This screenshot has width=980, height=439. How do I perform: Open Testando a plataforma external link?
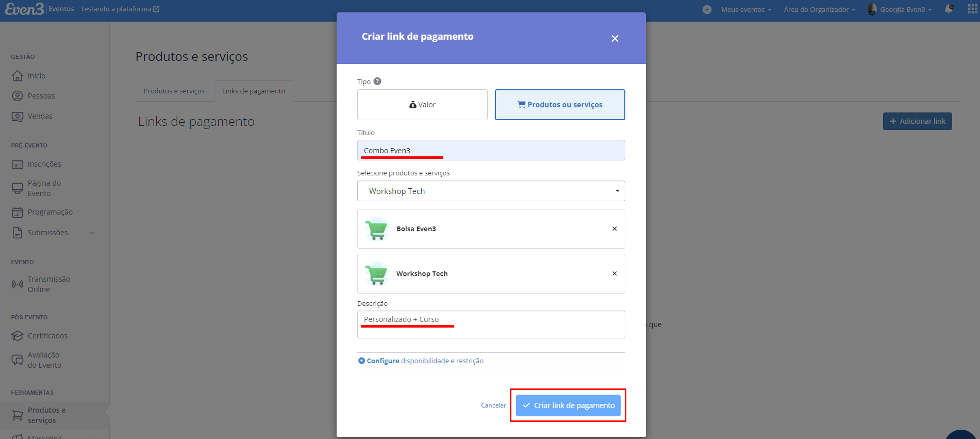[x=120, y=9]
